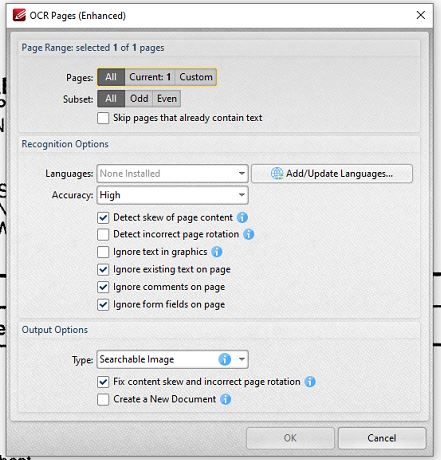
Task: Close the OCR Pages dialog with X
Action: [421, 15]
